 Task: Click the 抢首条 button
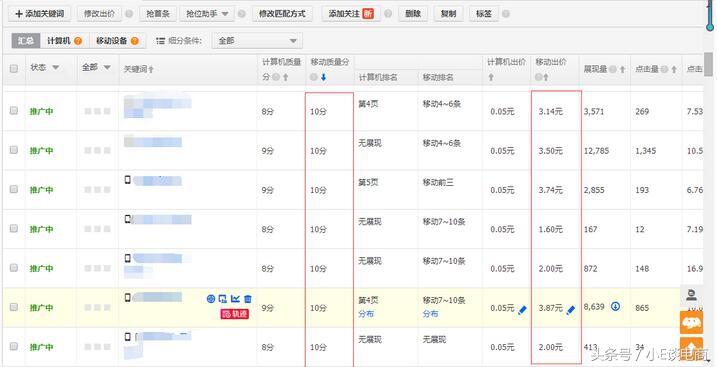158,14
